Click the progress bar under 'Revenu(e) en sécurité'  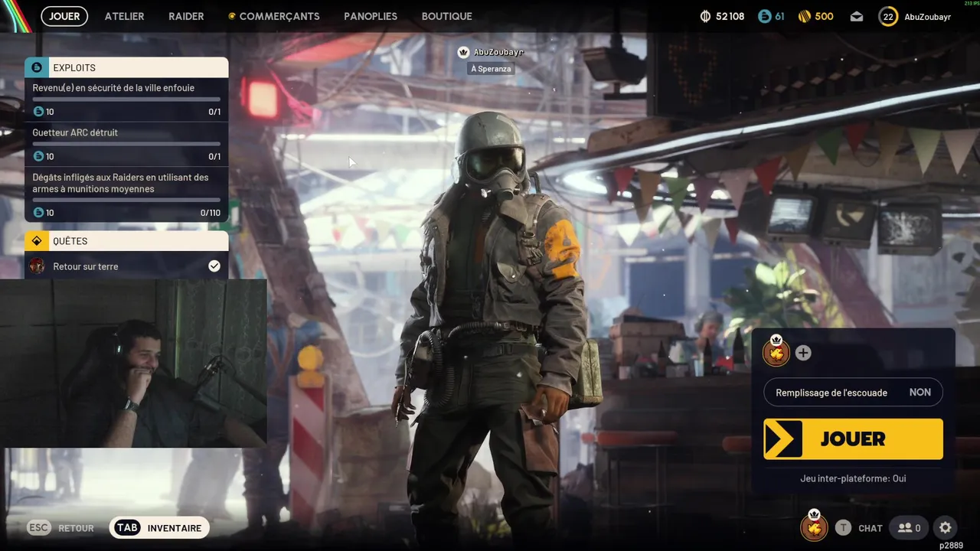[126, 99]
